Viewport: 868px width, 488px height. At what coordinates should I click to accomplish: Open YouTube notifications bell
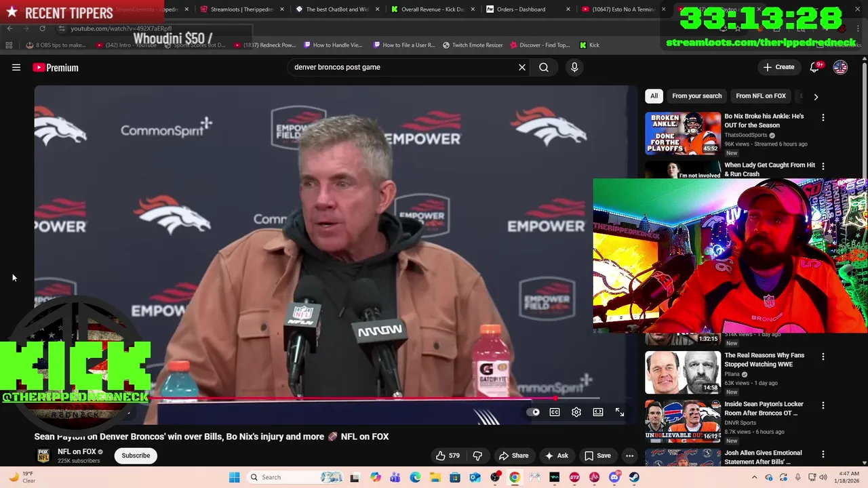pyautogui.click(x=815, y=67)
